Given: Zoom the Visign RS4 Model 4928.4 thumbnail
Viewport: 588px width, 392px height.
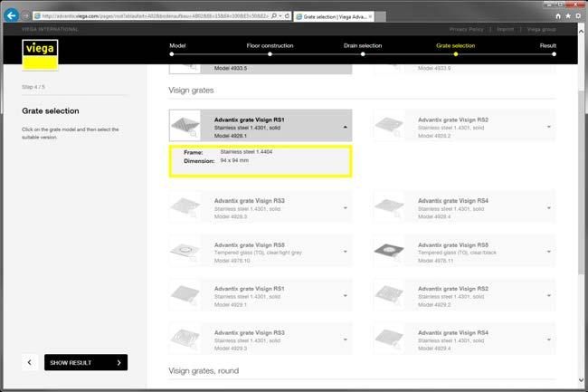Looking at the screenshot, I should (389, 206).
